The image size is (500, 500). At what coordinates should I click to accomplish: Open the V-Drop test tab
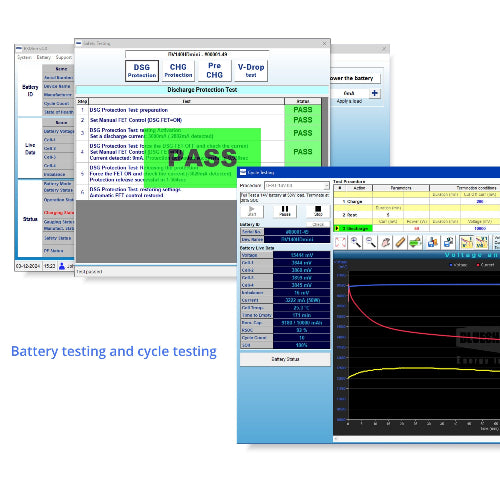(x=251, y=71)
